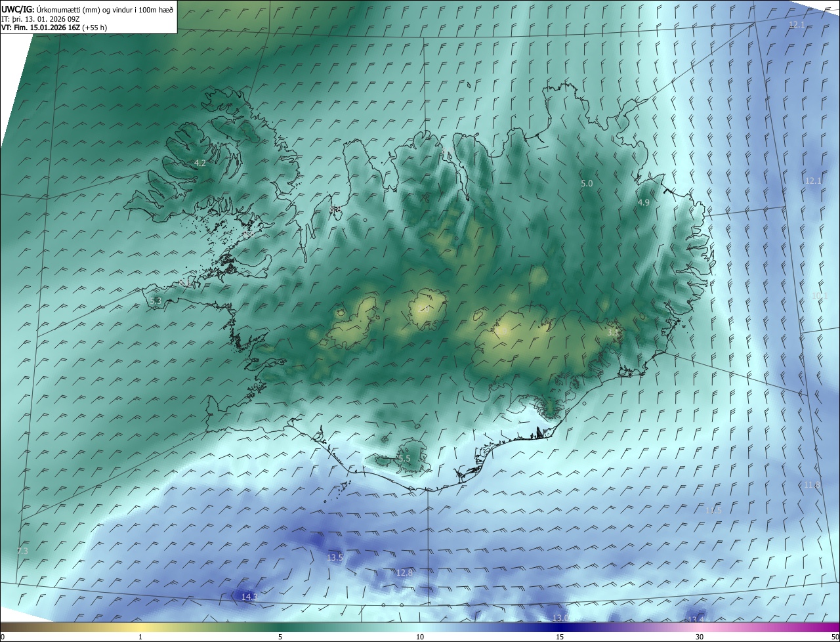Click the 'Úrkomumætti (mm) og vindur' title line
This screenshot has height=642, width=840.
tap(87, 9)
